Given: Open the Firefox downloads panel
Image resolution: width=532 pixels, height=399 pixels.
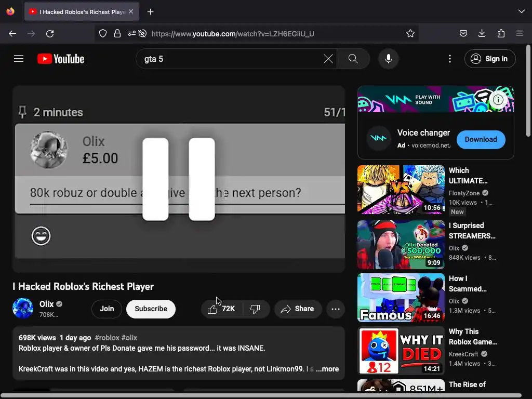Looking at the screenshot, I should 482,33.
